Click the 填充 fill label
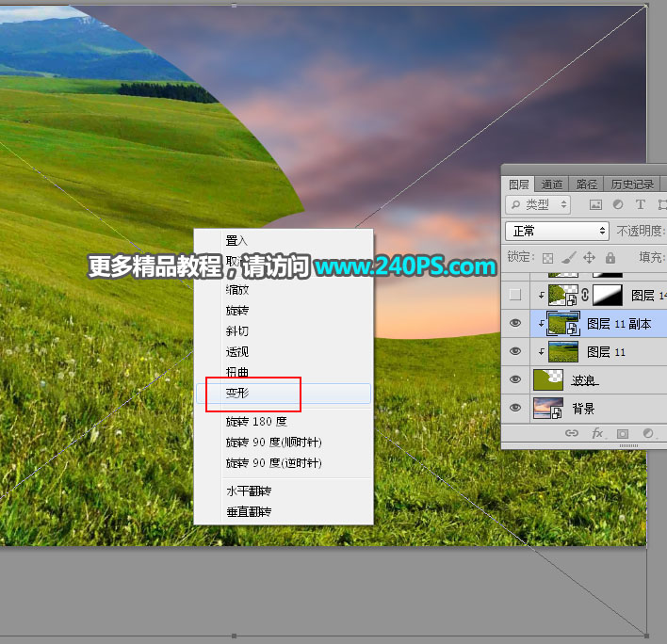The image size is (667, 644). coord(651,257)
